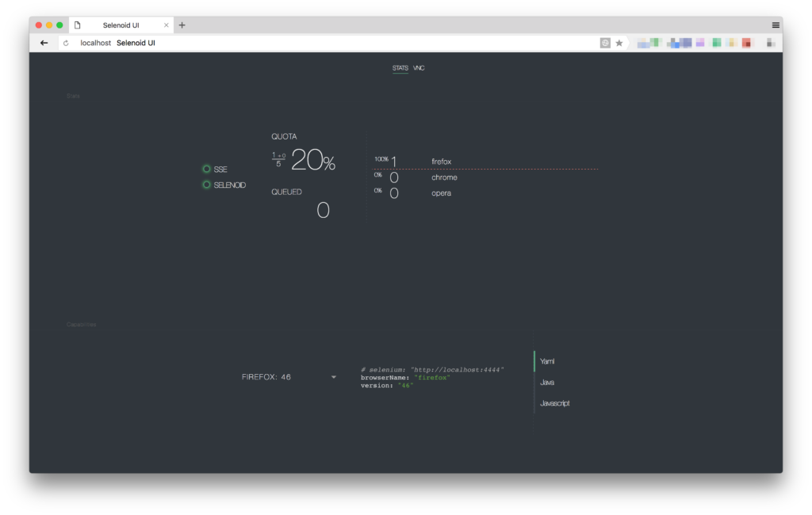This screenshot has height=515, width=812.
Task: Switch to the STATS tab
Action: (x=400, y=68)
